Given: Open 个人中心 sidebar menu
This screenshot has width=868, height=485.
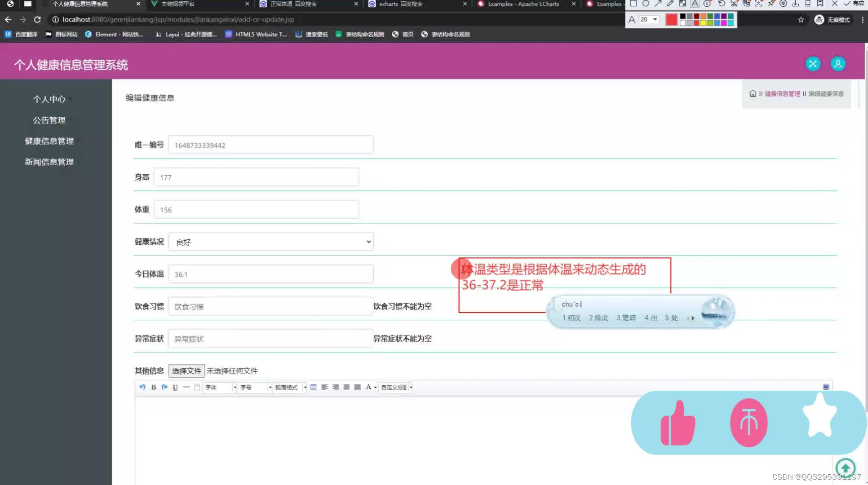Looking at the screenshot, I should pyautogui.click(x=49, y=99).
